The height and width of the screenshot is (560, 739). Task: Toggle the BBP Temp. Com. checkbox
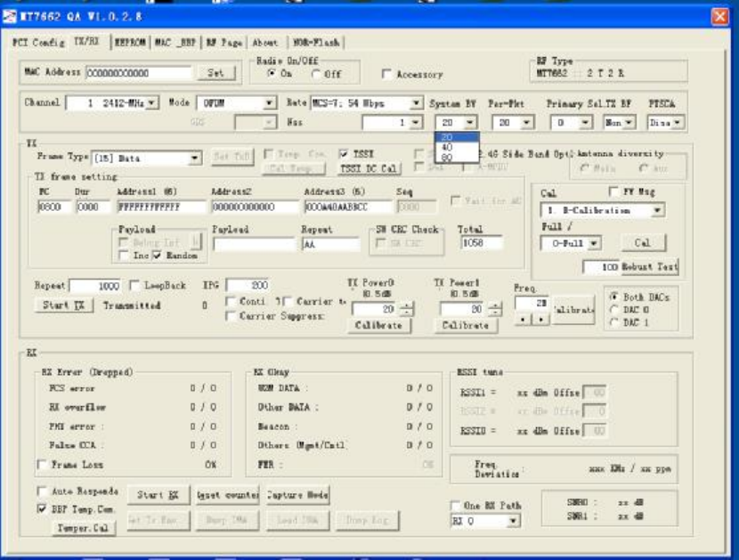(x=42, y=509)
